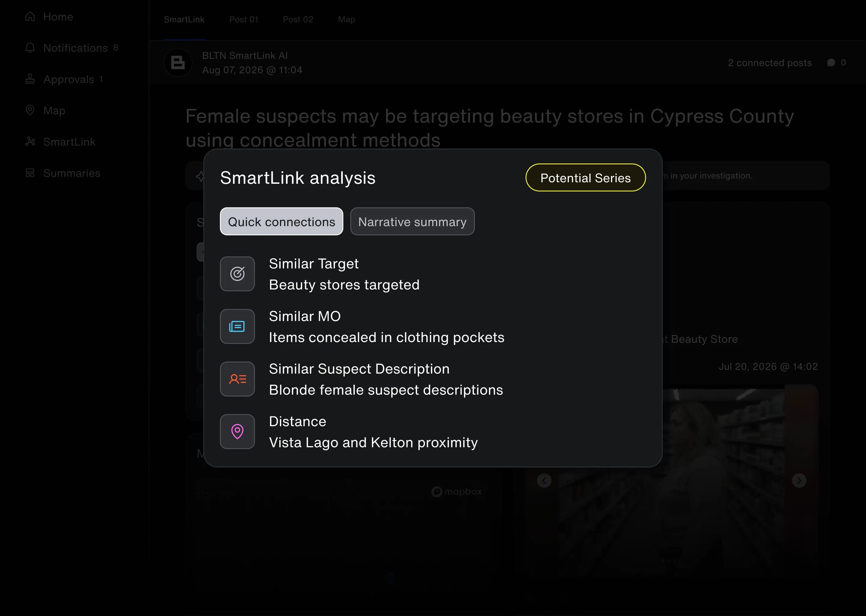Switch to Narrative summary view
The image size is (866, 616).
(x=412, y=221)
